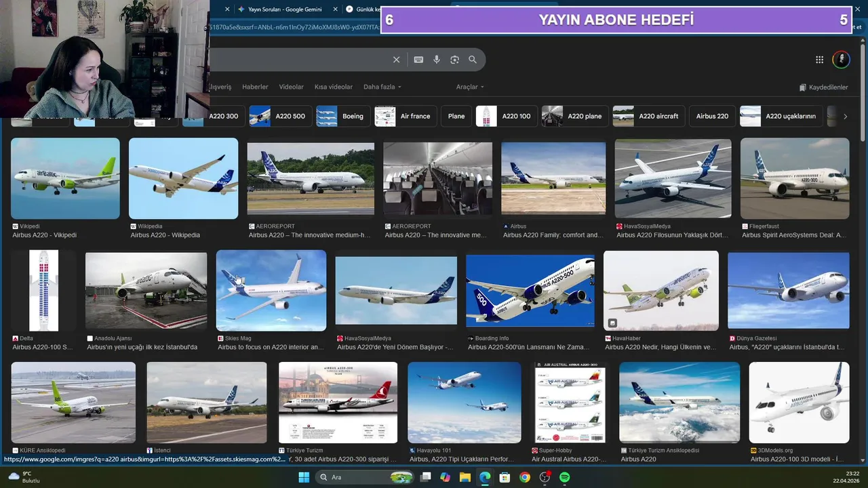The image size is (868, 488).
Task: Open Google Lens image search
Action: 454,60
